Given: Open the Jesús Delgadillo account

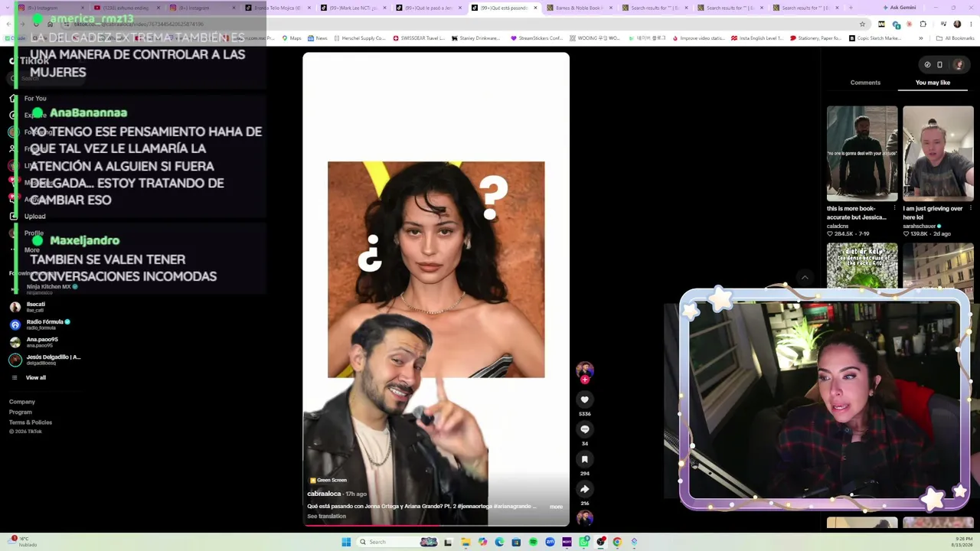Looking at the screenshot, I should [46, 360].
